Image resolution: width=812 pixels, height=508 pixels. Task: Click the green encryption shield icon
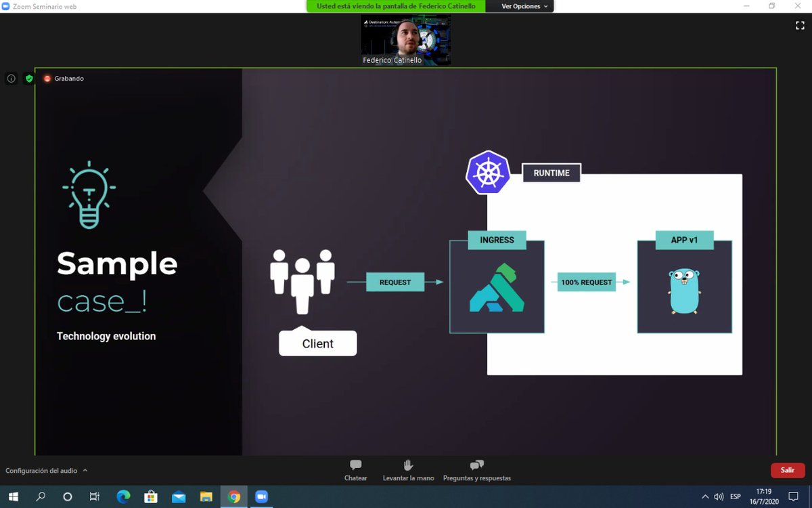(x=29, y=79)
